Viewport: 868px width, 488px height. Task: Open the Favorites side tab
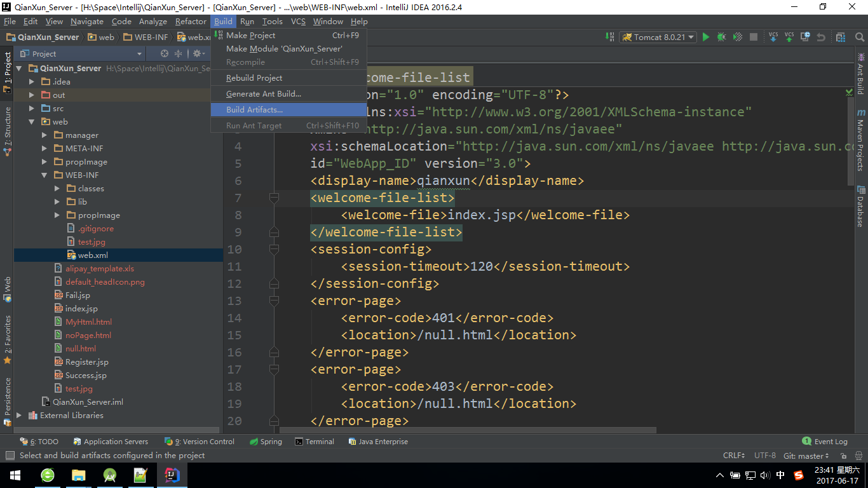[x=7, y=339]
